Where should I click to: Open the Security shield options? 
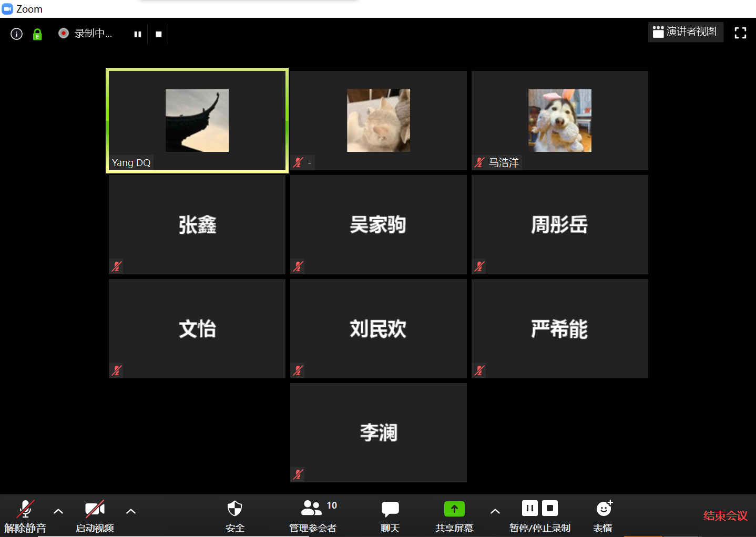tap(234, 515)
